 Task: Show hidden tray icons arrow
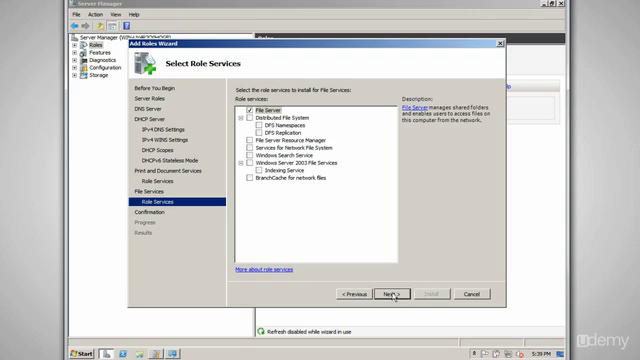[474, 354]
